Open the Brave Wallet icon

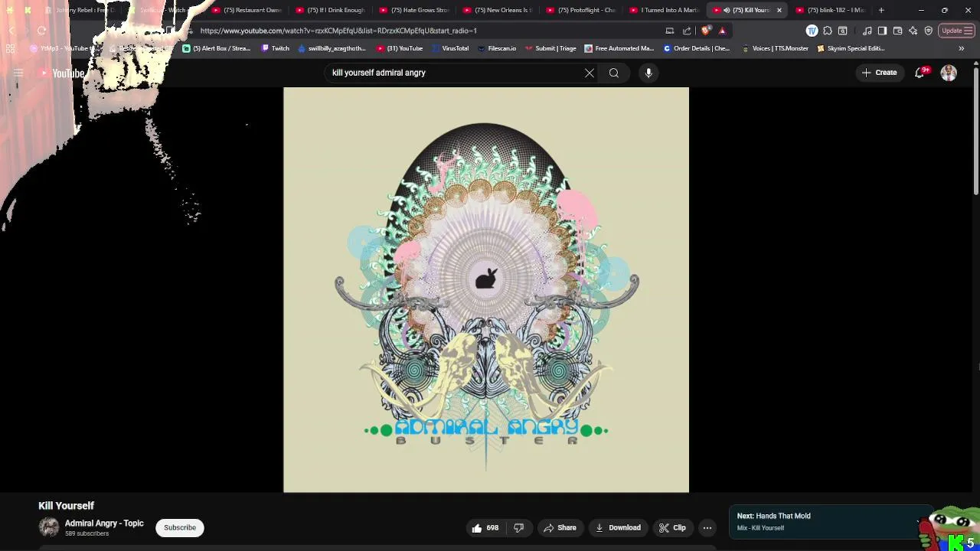pyautogui.click(x=897, y=31)
